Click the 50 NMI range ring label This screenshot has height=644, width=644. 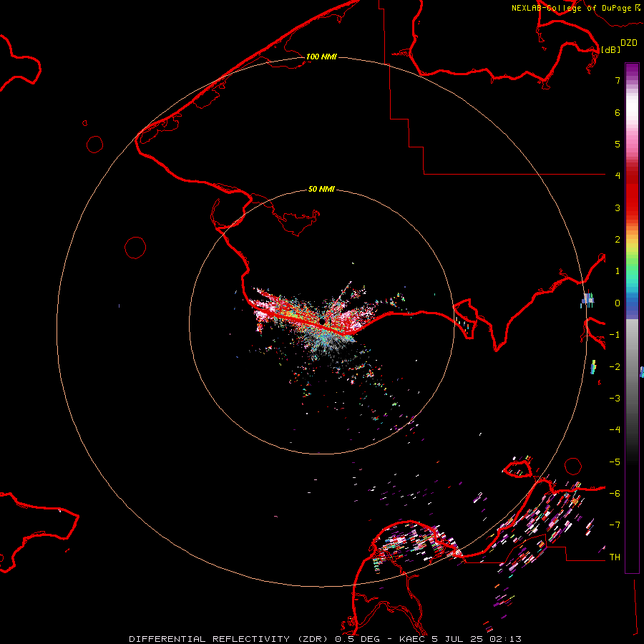(321, 189)
